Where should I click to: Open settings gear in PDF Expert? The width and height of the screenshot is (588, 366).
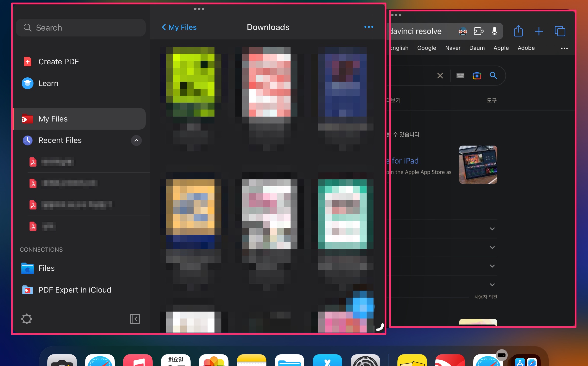point(27,319)
